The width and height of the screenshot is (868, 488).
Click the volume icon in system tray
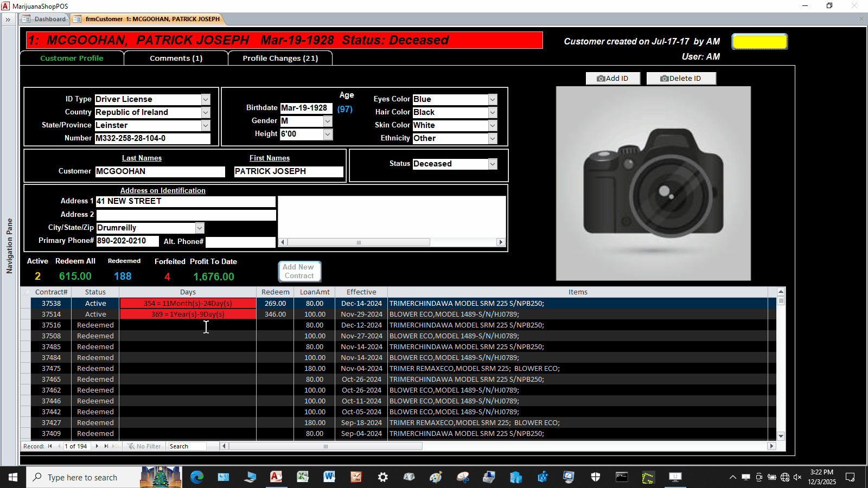pyautogui.click(x=797, y=477)
